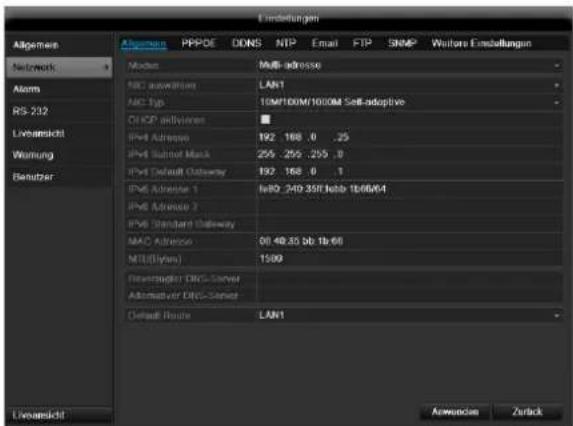Edit the MTU(Bytes) field 1500

[x=409, y=259]
